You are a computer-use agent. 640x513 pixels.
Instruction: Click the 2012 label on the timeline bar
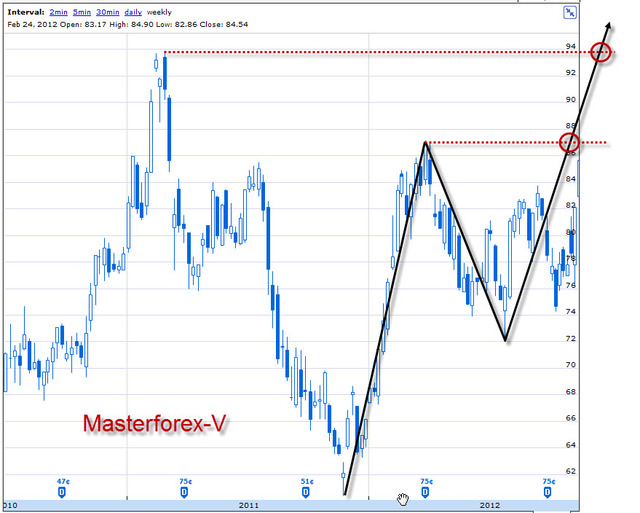(489, 505)
